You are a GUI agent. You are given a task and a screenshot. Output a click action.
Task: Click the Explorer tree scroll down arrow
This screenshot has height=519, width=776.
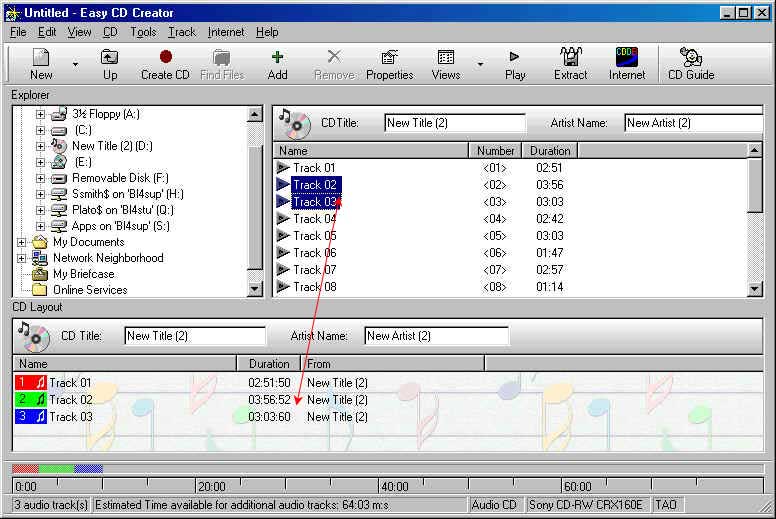254,288
